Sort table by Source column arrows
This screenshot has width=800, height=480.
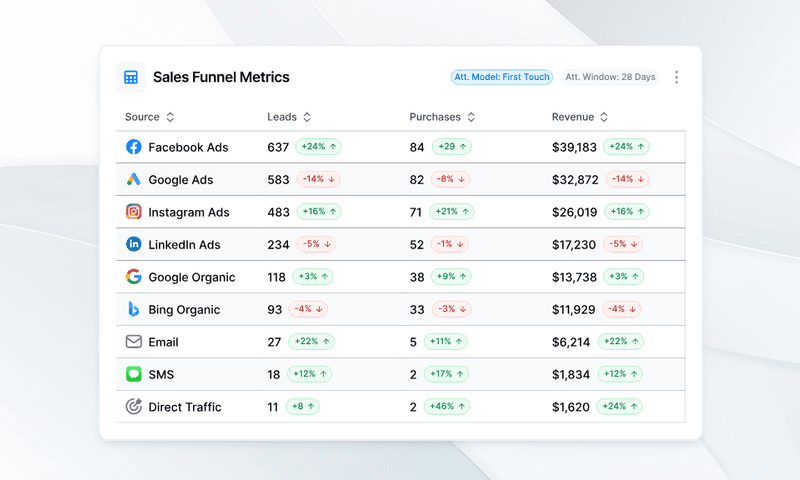click(170, 117)
